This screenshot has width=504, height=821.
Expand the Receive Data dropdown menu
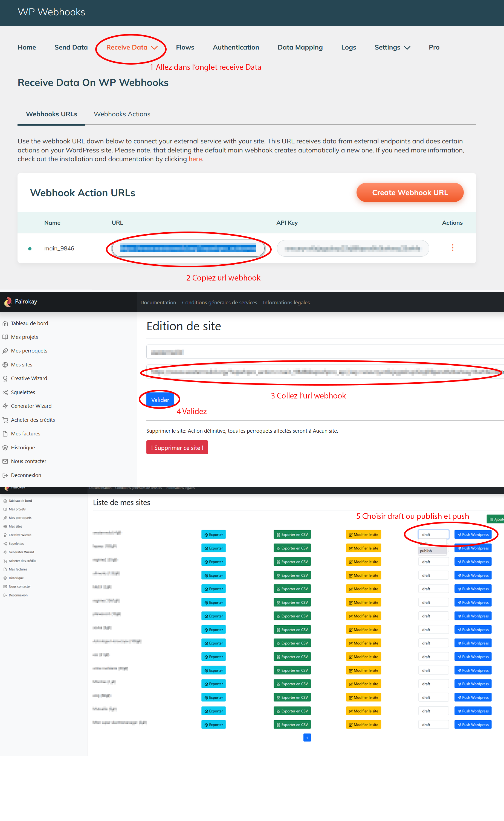pos(132,48)
